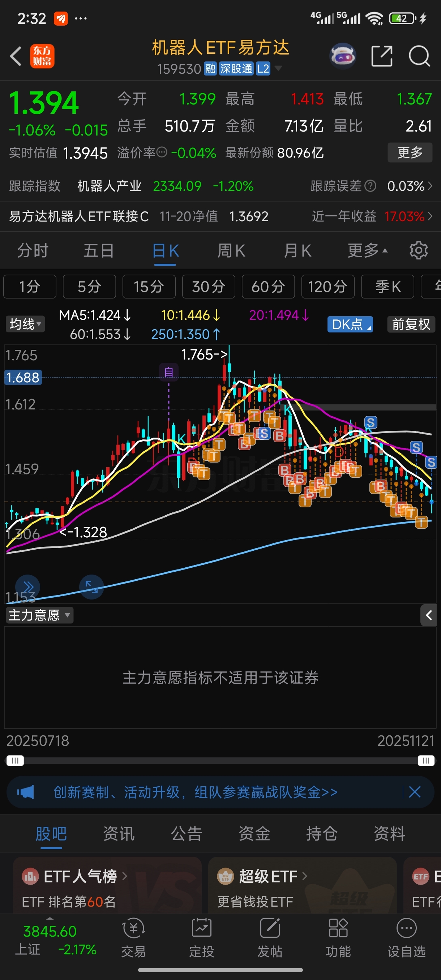The width and height of the screenshot is (441, 980).
Task: Tap the diagonal-arrow chart expand button
Action: [91, 587]
